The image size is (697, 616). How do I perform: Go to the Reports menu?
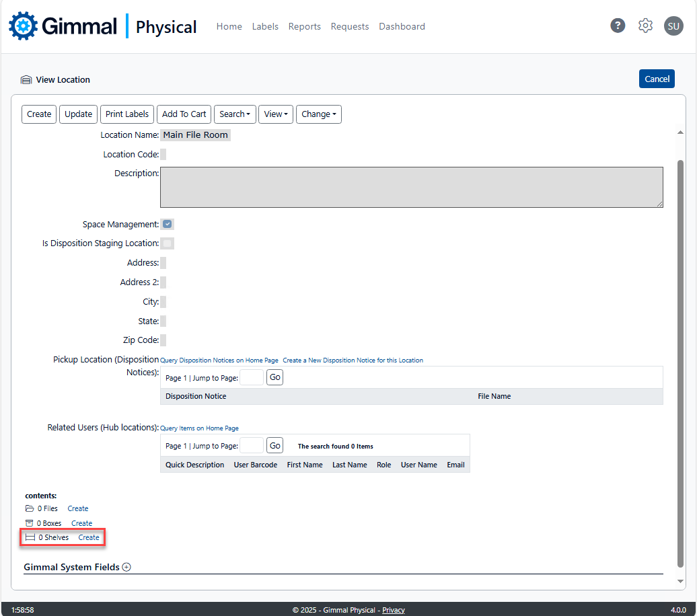tap(304, 26)
